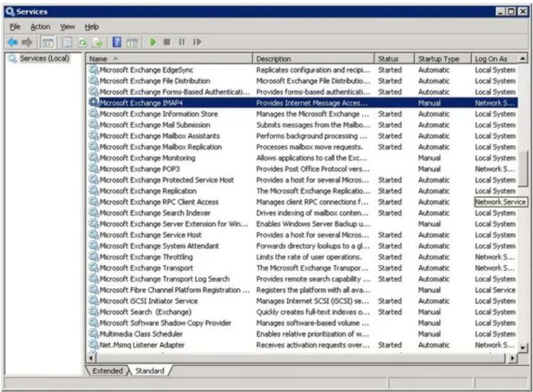The width and height of the screenshot is (533, 392).
Task: Select Microsoft Exchange Server Extension for Windows row
Action: pyautogui.click(x=303, y=224)
